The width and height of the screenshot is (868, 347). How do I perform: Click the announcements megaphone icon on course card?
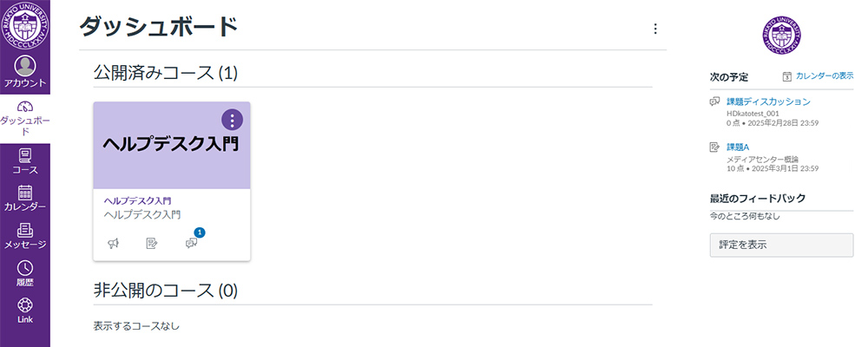(114, 243)
